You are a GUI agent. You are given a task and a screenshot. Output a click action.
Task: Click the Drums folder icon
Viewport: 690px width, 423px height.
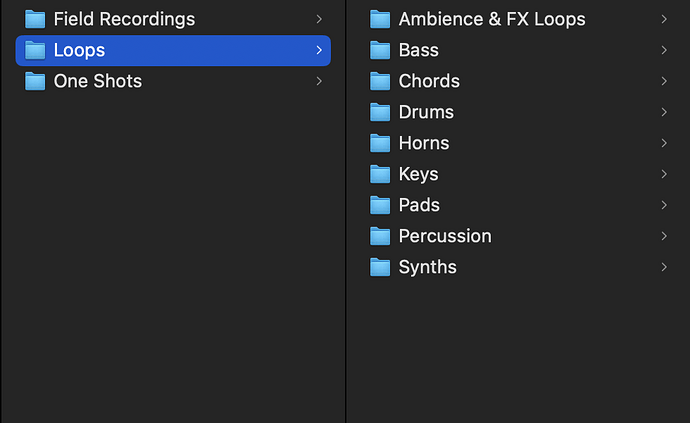(380, 112)
